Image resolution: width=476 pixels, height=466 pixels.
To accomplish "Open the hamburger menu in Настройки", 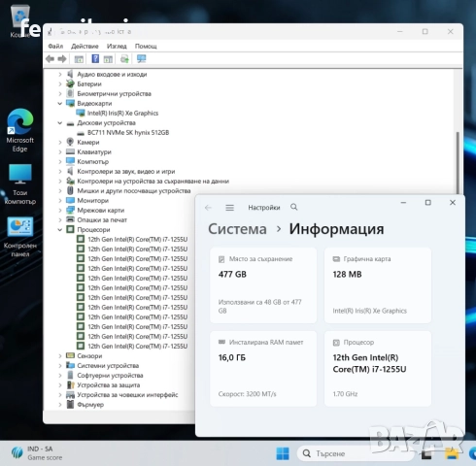I will click(229, 208).
